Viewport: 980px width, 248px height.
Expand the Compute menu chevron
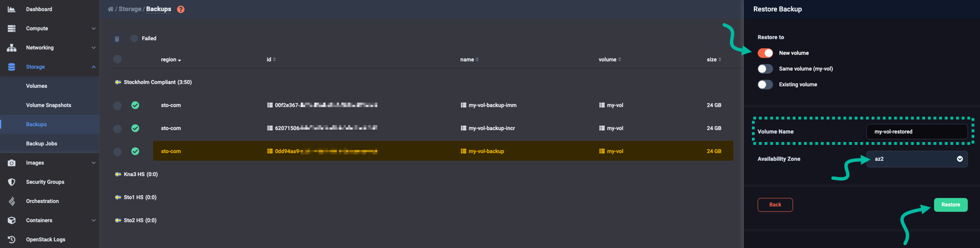click(x=93, y=29)
